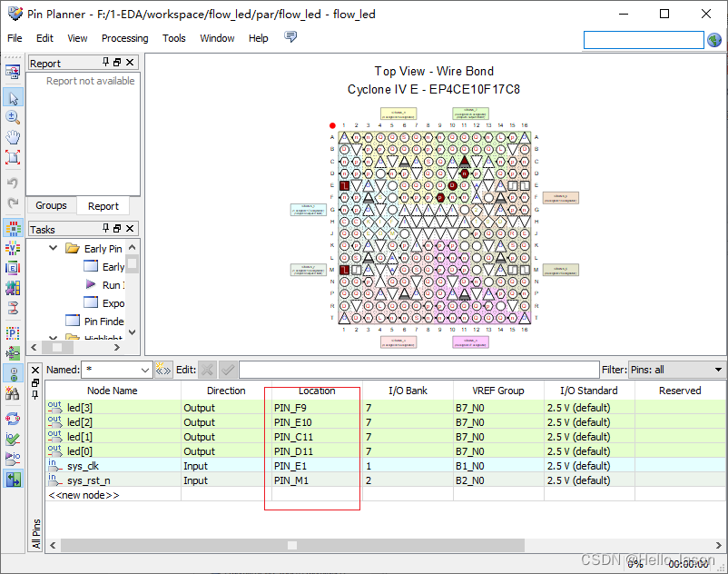728x574 pixels.
Task: Click the 'P' pad view icon
Action: 13,333
